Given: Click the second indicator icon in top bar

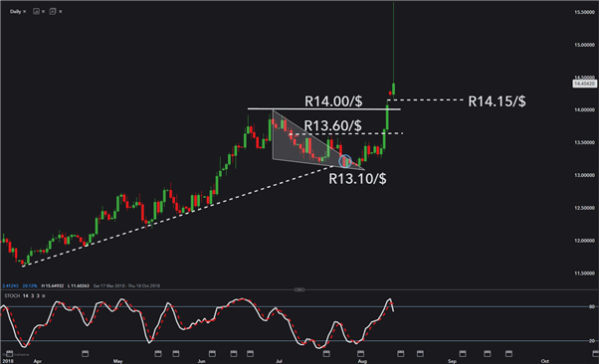Looking at the screenshot, I should 53,12.
